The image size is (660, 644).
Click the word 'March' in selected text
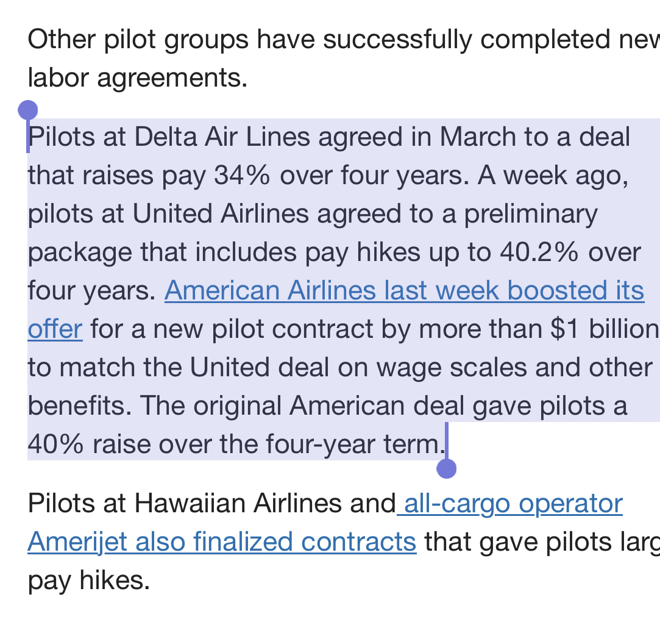tap(478, 137)
